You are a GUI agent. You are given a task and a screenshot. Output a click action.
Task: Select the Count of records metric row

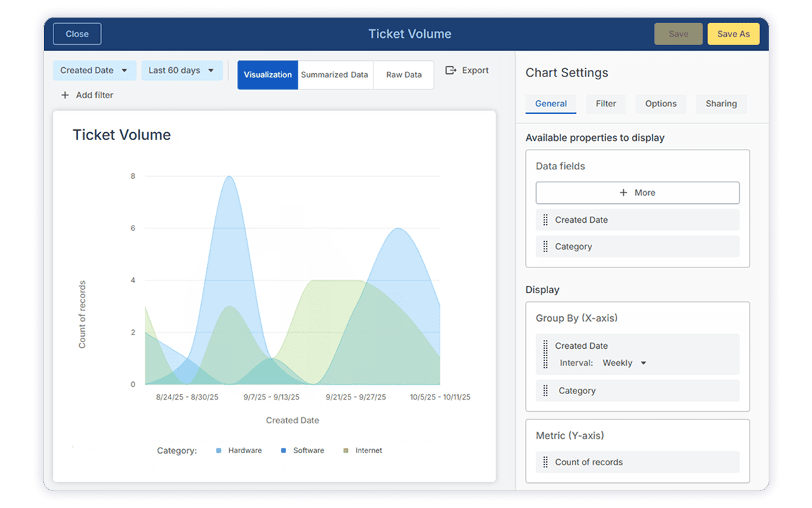[637, 462]
